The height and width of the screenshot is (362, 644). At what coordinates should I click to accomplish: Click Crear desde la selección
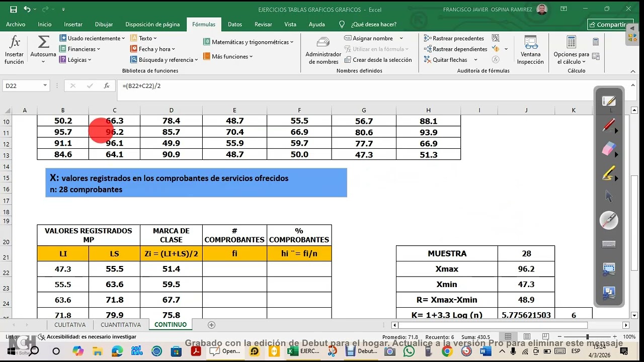pyautogui.click(x=378, y=60)
